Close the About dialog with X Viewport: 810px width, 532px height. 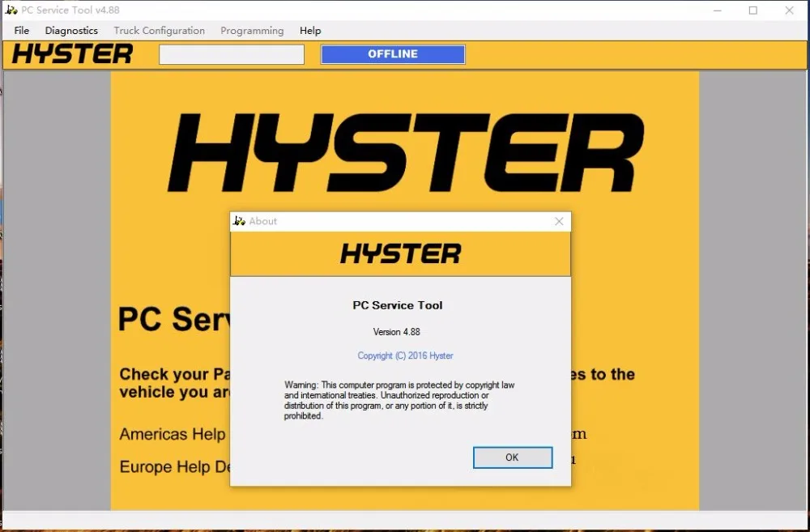click(559, 222)
